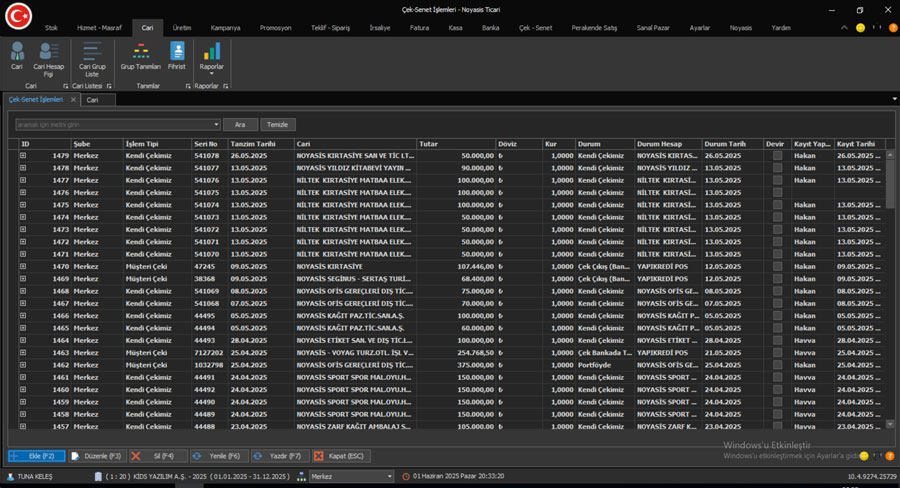Toggle Devir checkbox for ID 1470
This screenshot has width=900, height=488.
777,266
